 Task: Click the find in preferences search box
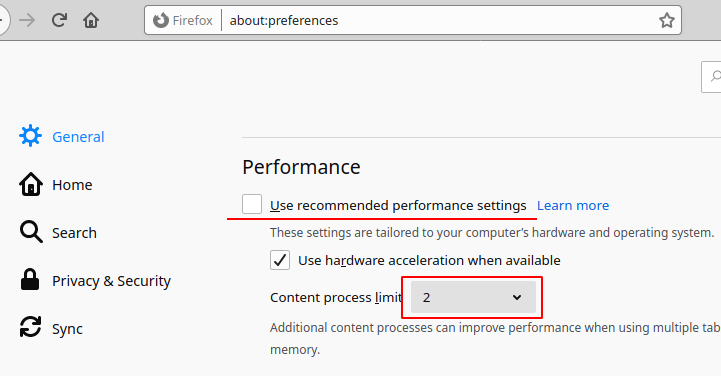[711, 77]
